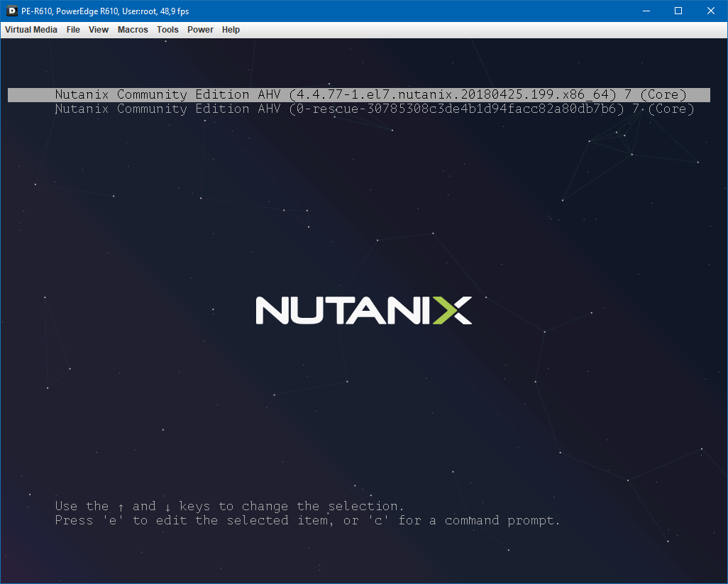
Task: Minimize the PE-R610 console window
Action: coord(646,11)
